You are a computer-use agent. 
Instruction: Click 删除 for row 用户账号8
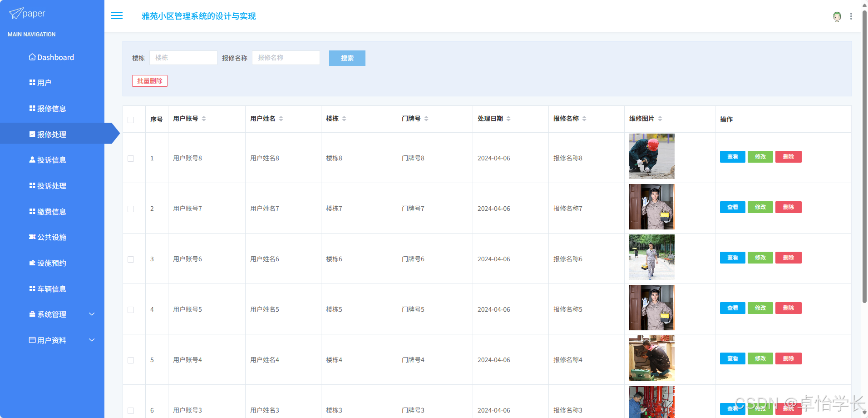[x=789, y=157]
